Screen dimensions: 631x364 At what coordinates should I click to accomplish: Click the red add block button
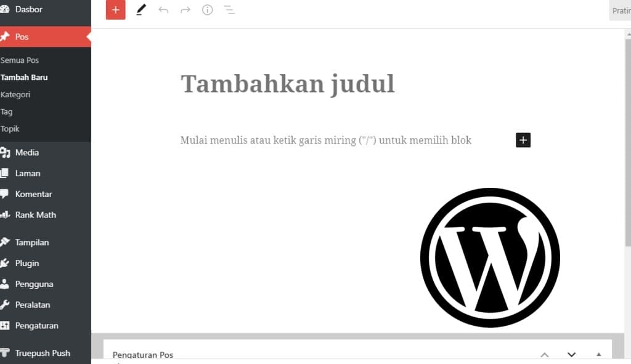pos(115,10)
